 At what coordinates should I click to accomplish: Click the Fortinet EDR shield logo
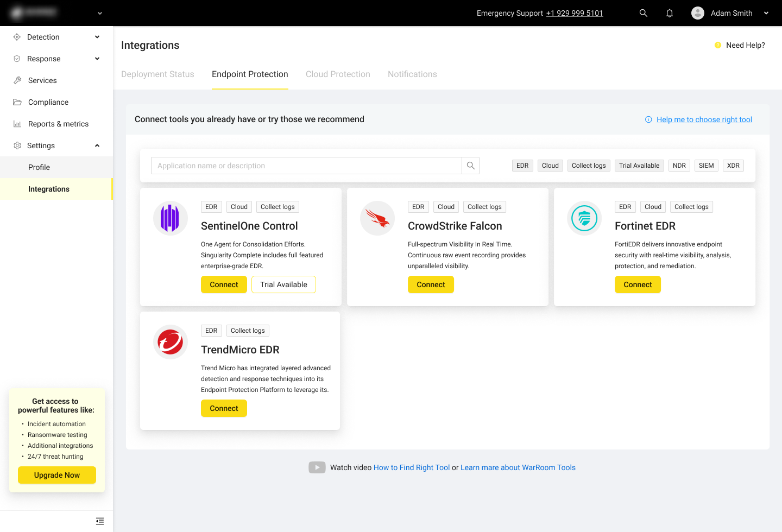pos(584,218)
